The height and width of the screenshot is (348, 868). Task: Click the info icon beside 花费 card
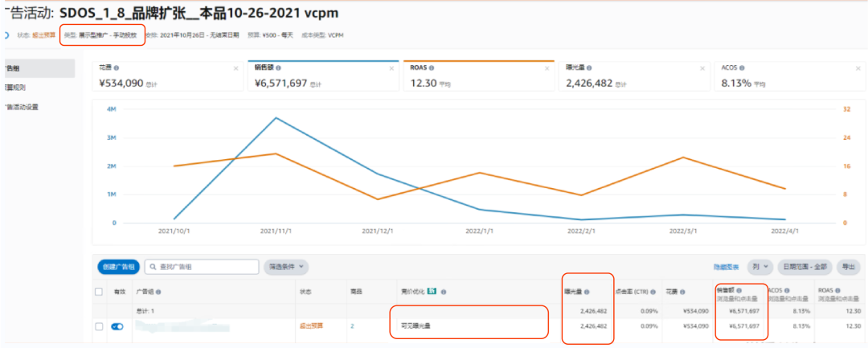click(x=117, y=68)
